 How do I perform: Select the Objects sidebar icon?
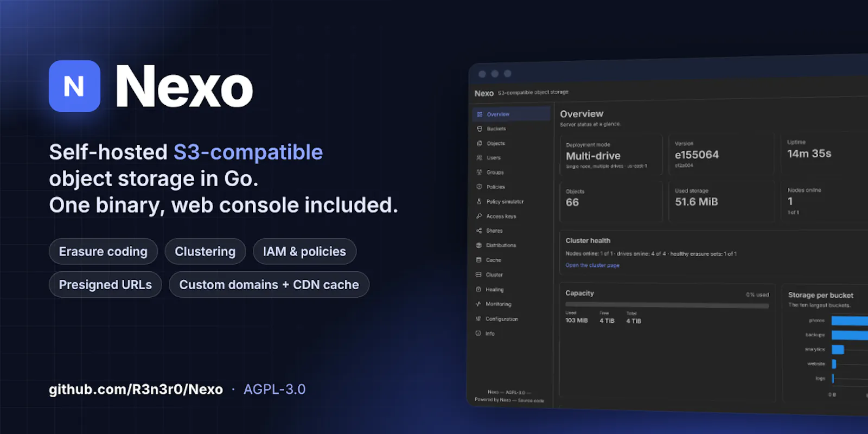(x=480, y=144)
